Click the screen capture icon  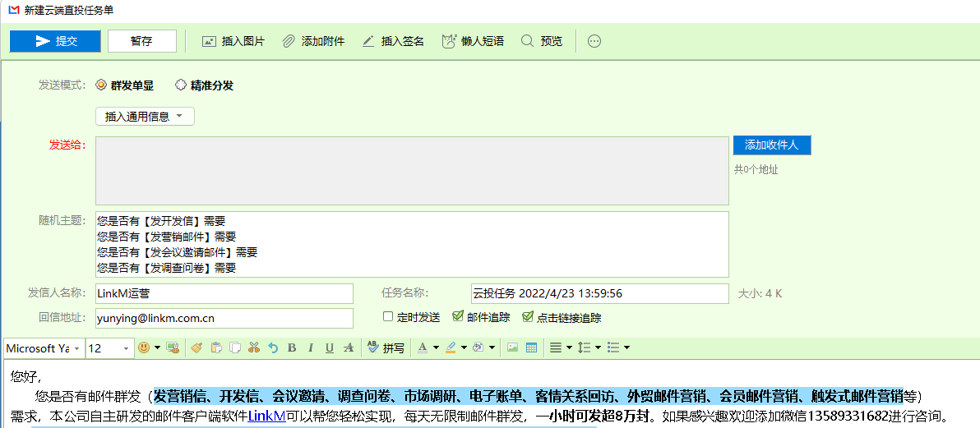point(173,348)
